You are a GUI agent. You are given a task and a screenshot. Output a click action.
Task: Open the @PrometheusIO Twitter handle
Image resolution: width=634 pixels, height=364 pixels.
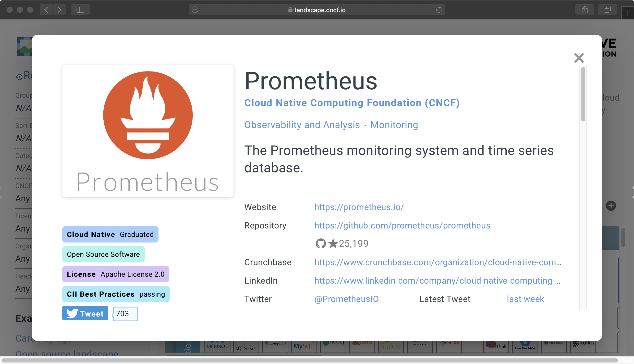point(346,299)
